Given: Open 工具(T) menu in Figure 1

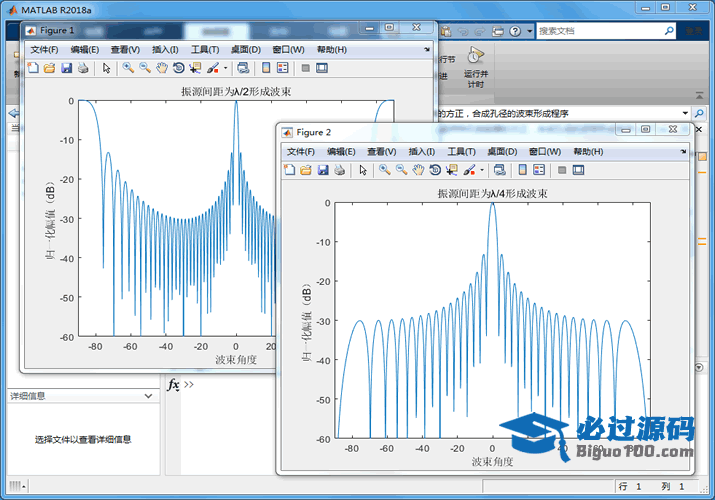Looking at the screenshot, I should point(205,50).
